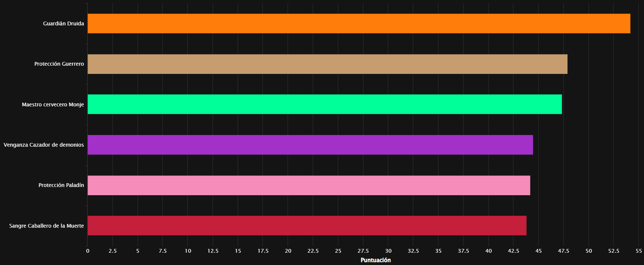
Task: Select the purple Venganza Cazador de demonios bar
Action: (310, 145)
